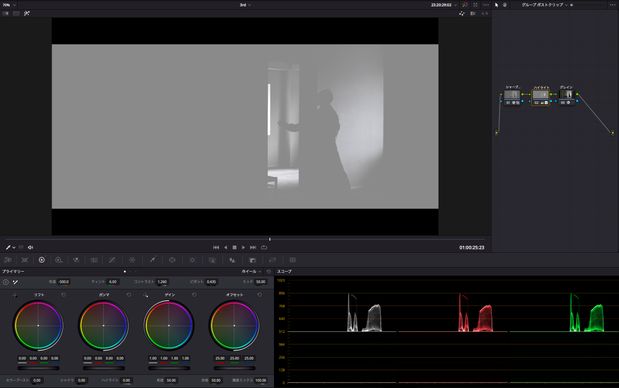This screenshot has width=619, height=388.
Task: Jump to the last frame
Action: pos(253,247)
